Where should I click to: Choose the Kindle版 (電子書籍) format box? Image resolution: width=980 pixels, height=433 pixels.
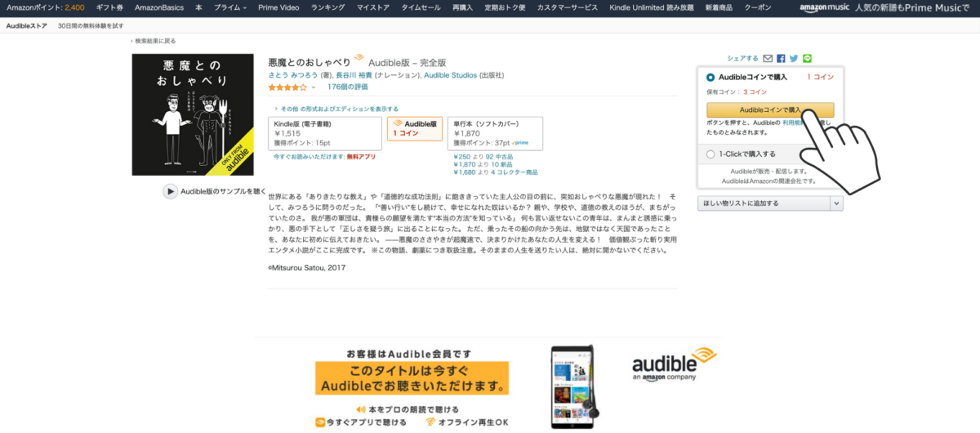tap(326, 133)
